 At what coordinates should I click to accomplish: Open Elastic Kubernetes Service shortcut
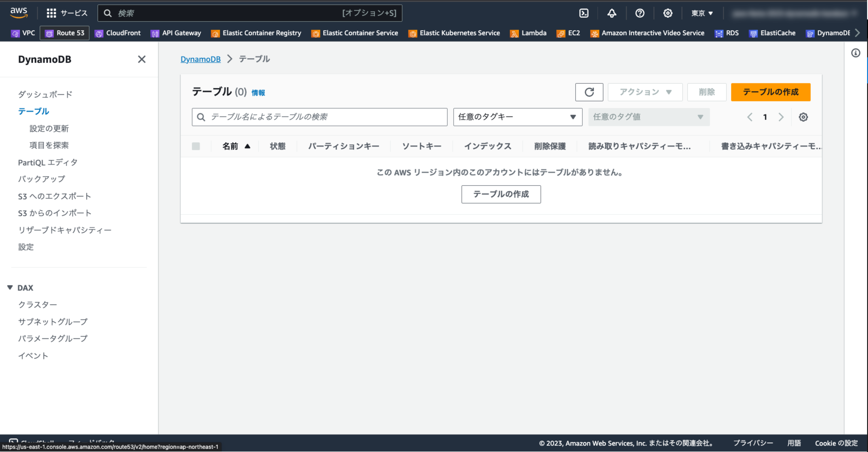(x=454, y=33)
